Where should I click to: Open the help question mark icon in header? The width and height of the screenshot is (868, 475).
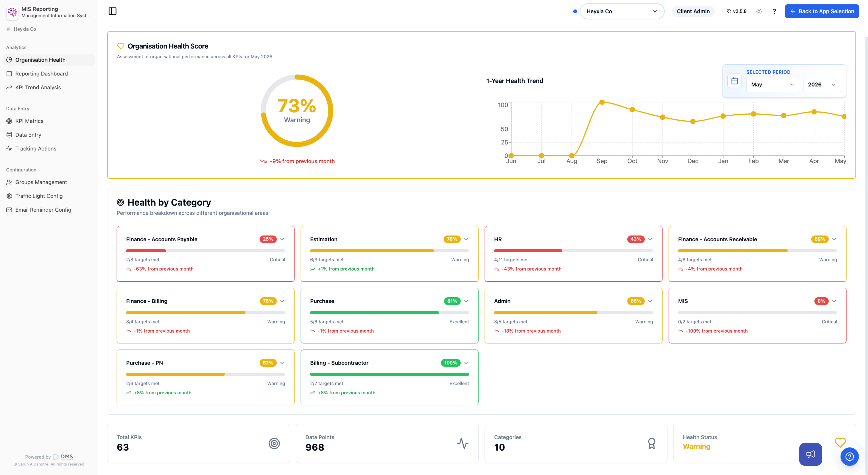pos(774,11)
